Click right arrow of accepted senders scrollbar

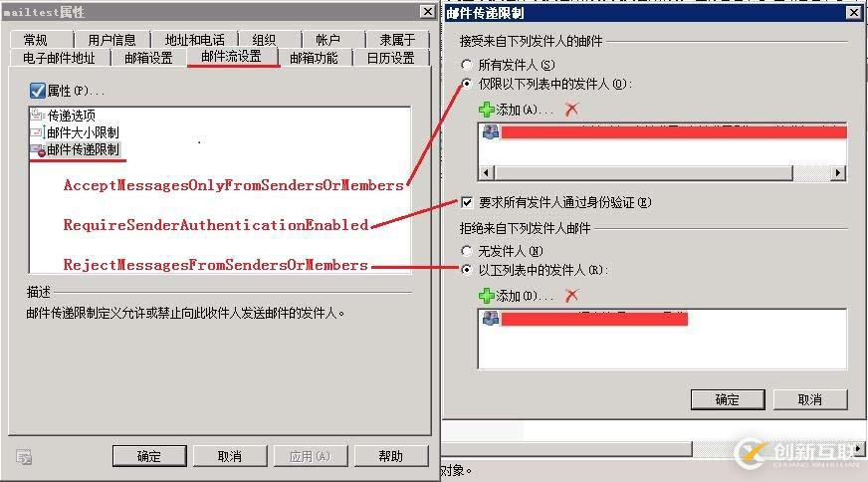pos(839,173)
